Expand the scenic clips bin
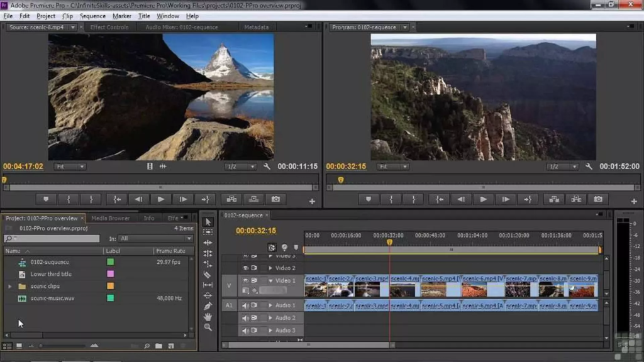 10,286
